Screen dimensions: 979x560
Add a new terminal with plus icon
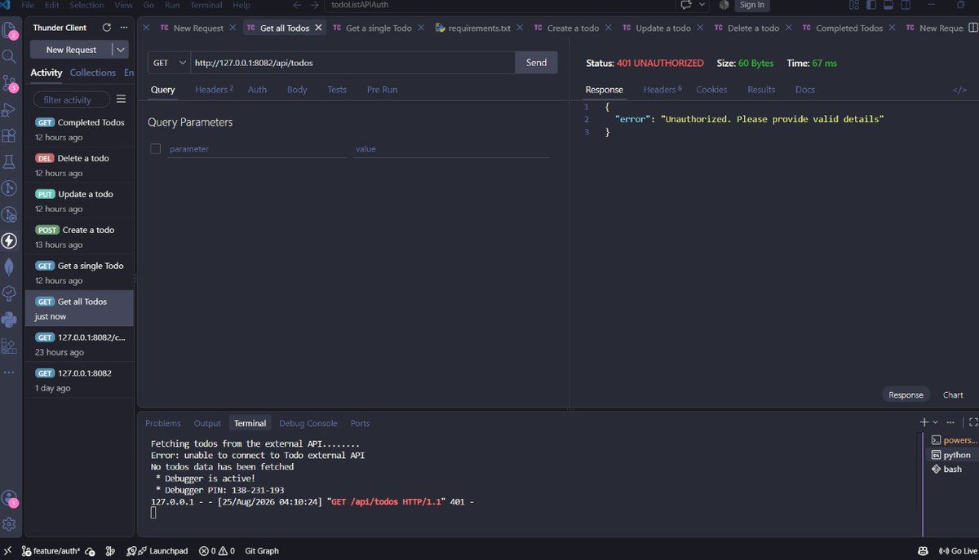[924, 422]
